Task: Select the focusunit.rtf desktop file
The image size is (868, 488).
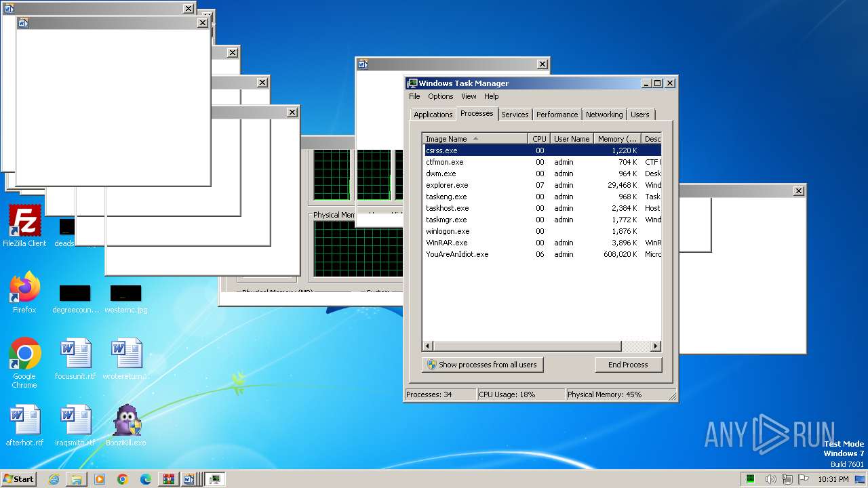Action: coord(75,359)
